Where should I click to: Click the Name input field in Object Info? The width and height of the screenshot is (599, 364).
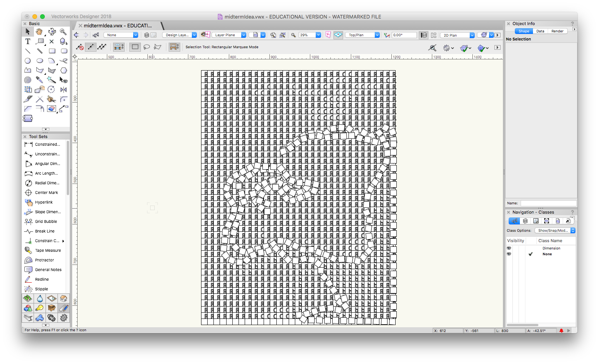548,203
